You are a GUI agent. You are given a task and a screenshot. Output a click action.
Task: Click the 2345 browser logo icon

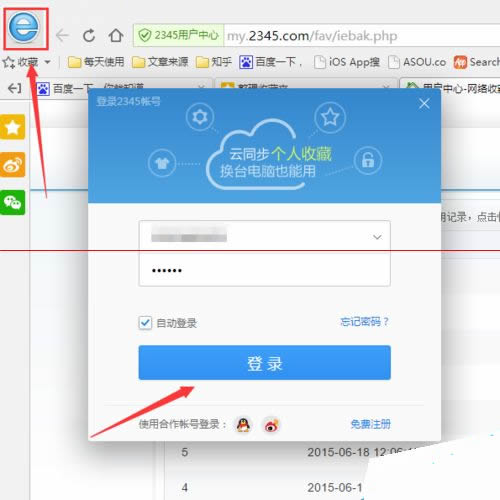pos(24,28)
